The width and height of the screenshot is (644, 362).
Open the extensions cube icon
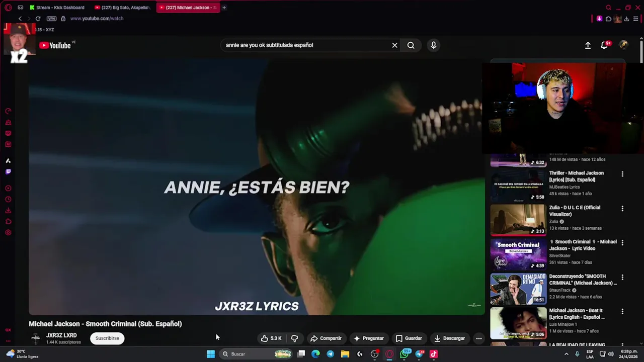click(x=608, y=19)
